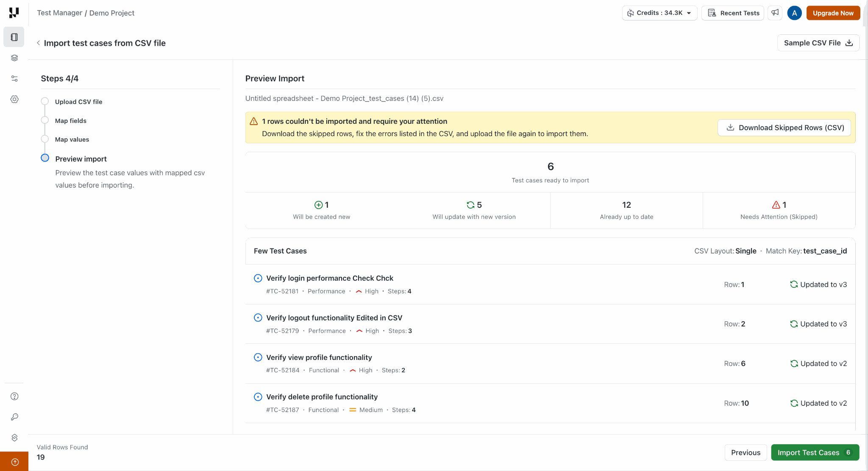Open the user avatar A
Screen dimensions: 868x471
pyautogui.click(x=794, y=13)
